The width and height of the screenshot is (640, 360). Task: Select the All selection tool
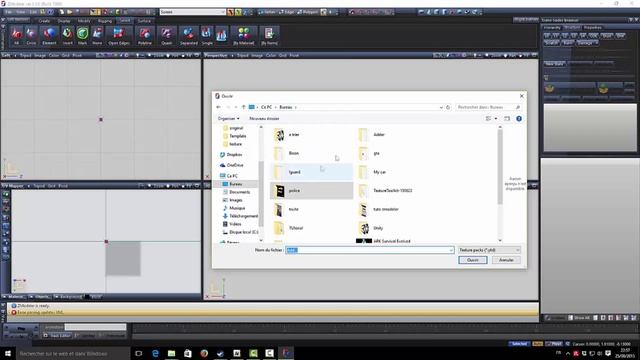(17, 36)
